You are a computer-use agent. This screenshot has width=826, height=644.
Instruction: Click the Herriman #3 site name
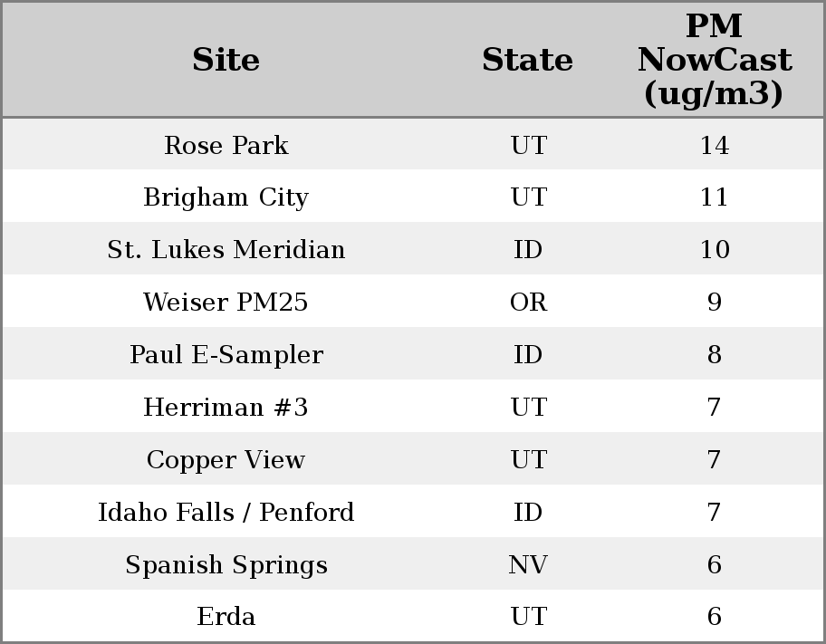point(226,408)
